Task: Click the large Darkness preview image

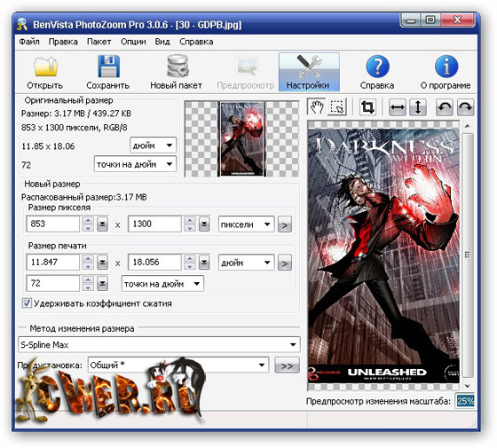Action: (x=383, y=255)
